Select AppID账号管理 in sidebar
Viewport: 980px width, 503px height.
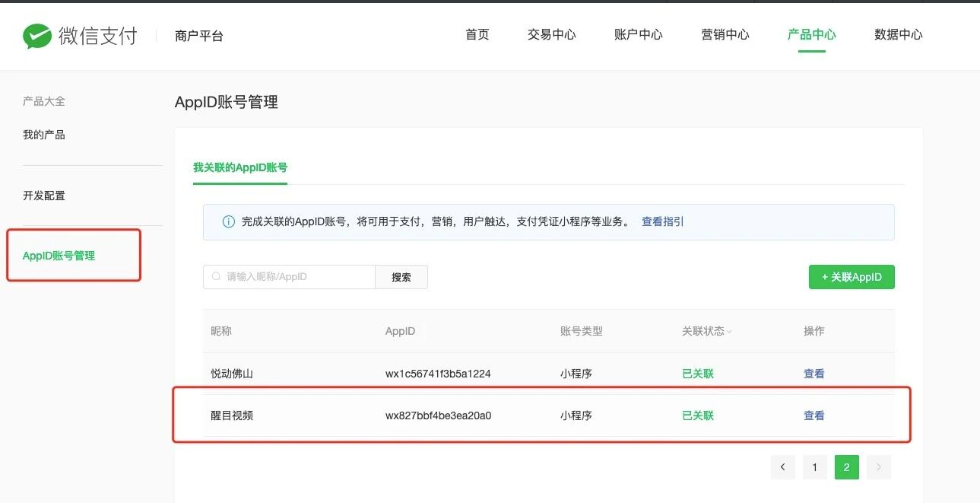(x=59, y=256)
